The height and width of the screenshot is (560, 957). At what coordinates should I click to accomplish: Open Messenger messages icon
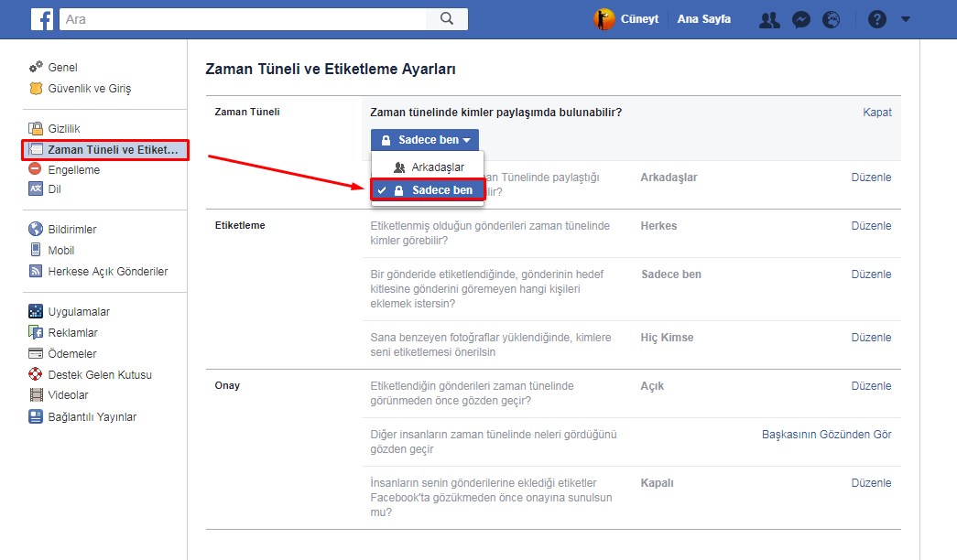click(x=800, y=19)
